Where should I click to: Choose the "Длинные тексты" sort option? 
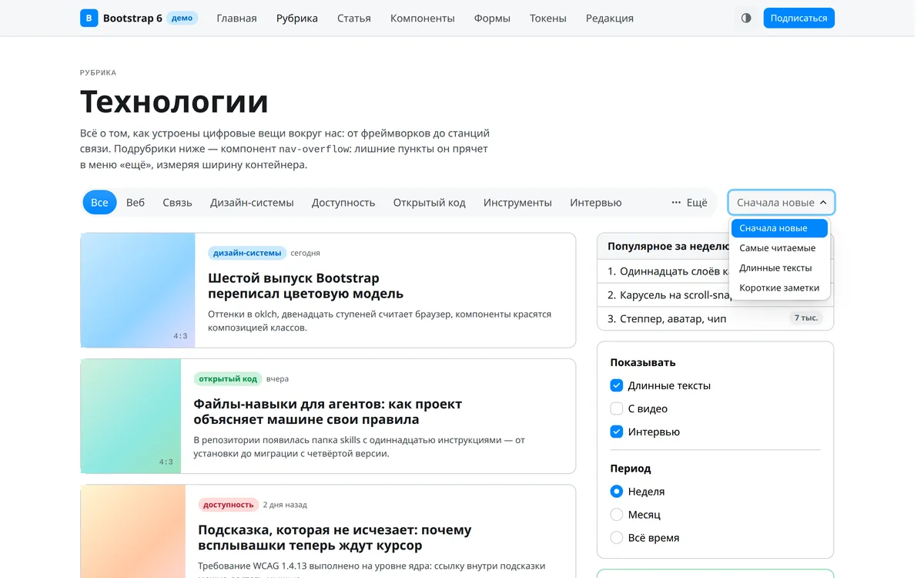[779, 268]
